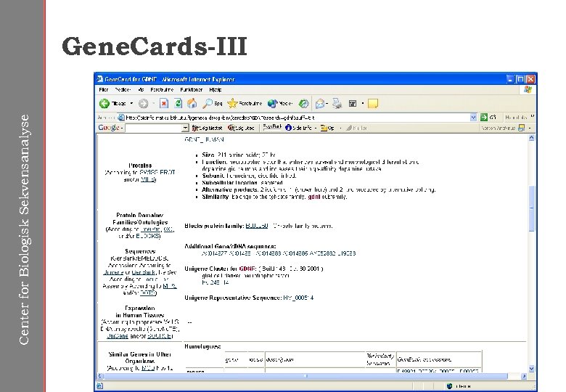
Task: Go back with the green Tilbage arrow
Action: coord(112,104)
